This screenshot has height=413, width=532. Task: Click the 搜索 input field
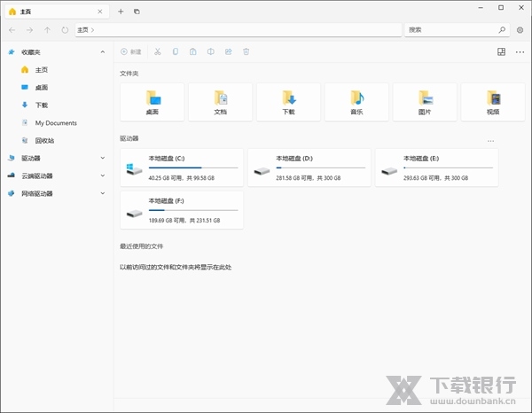tap(451, 30)
